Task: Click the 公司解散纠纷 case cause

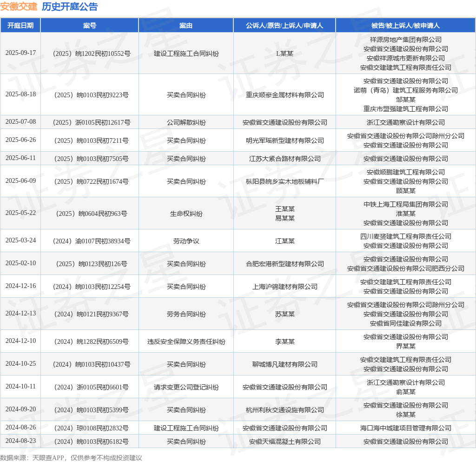Action: tap(186, 122)
